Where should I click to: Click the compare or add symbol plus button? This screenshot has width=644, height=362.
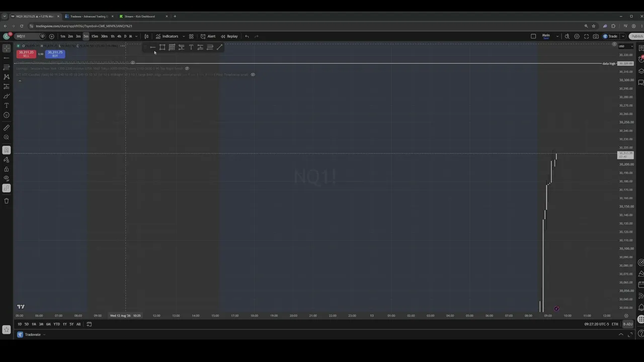pyautogui.click(x=51, y=36)
